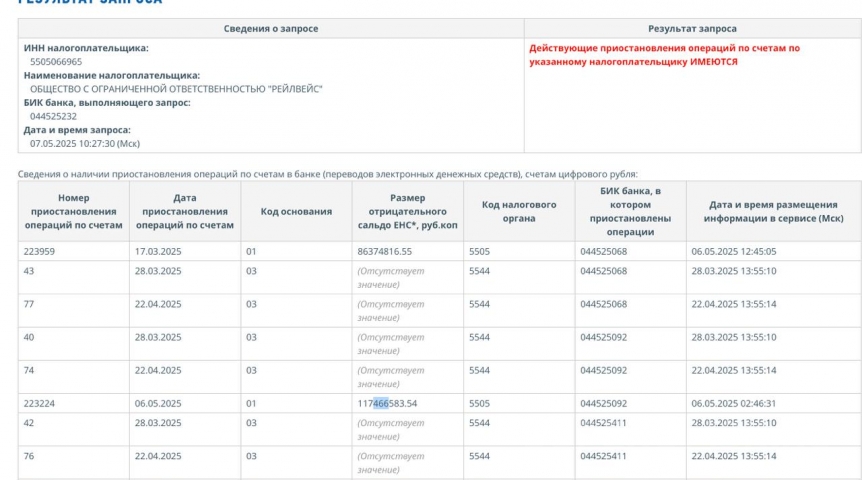Screen dimensions: 862x480
Task: Click the suspension date 17.03.2025
Action: tap(158, 251)
